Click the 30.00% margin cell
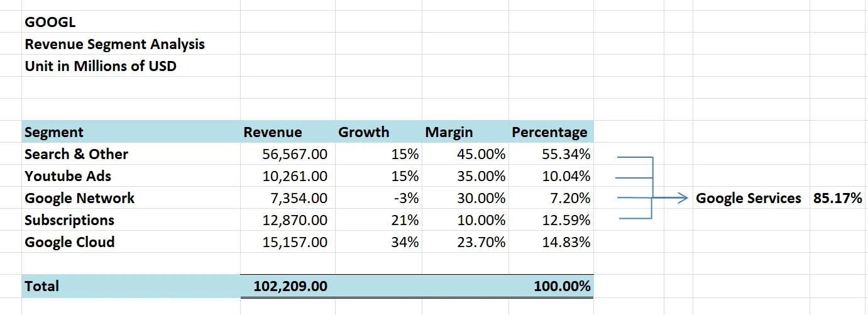868x315 pixels. [x=465, y=198]
